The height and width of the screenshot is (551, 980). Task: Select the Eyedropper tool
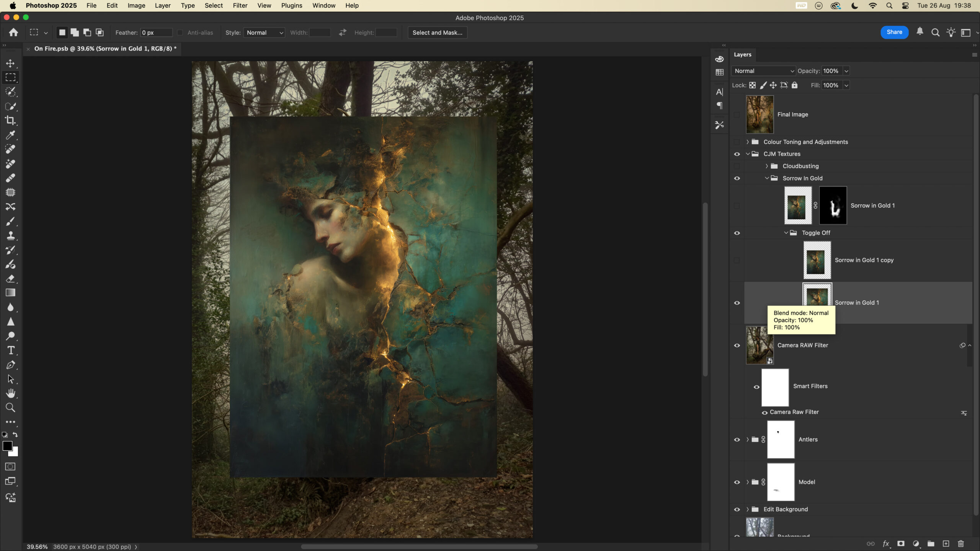point(10,135)
